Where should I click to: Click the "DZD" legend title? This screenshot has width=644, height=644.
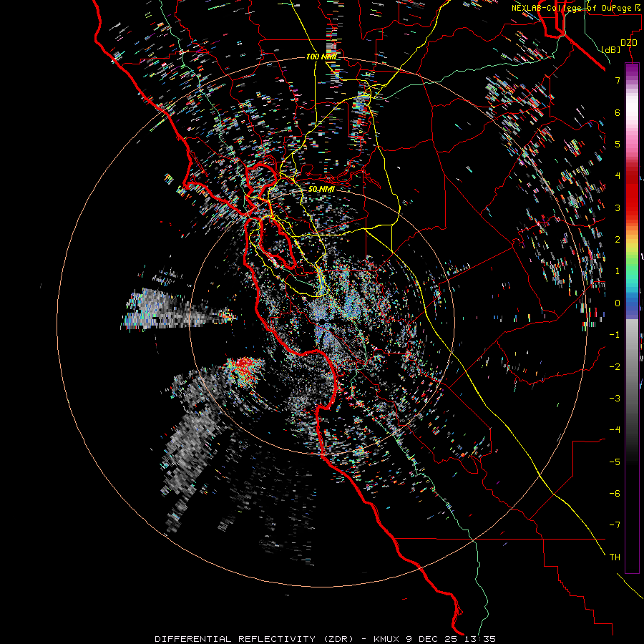coord(628,43)
